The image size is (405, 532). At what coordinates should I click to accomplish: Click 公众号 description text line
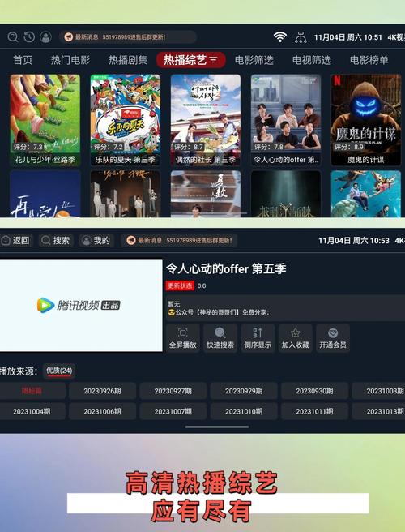[x=219, y=312]
